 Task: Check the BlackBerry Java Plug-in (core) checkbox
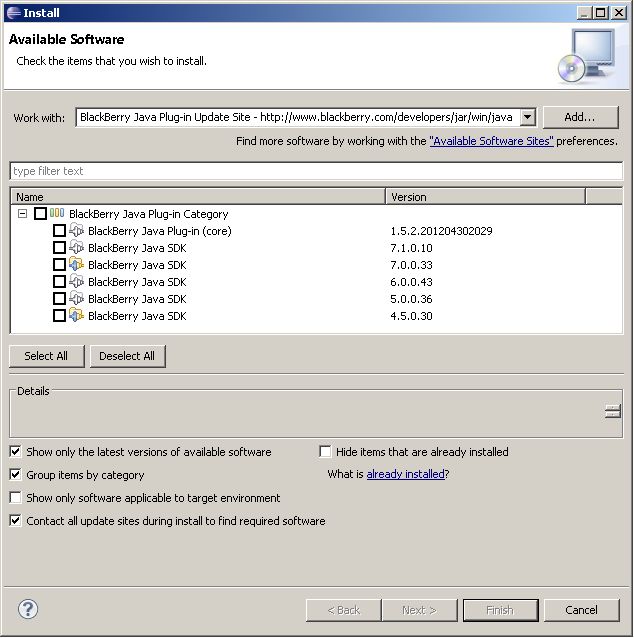tap(59, 231)
